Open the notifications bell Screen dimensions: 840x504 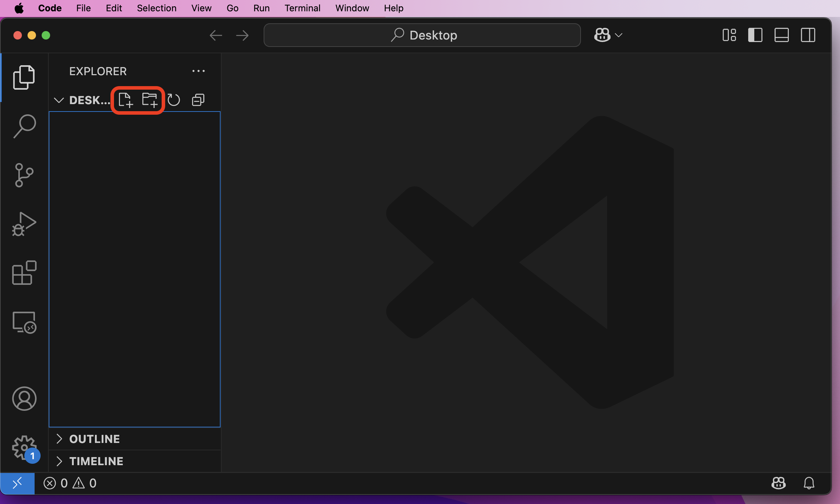pyautogui.click(x=809, y=483)
